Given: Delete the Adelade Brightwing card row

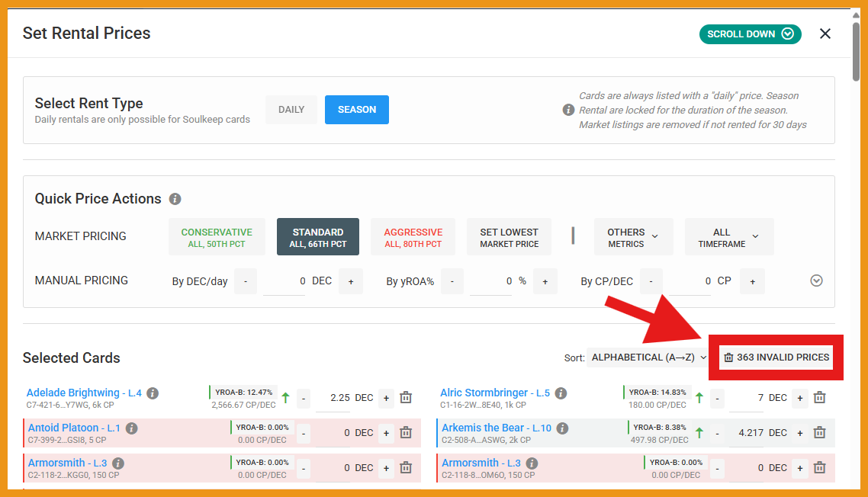Looking at the screenshot, I should pos(406,398).
